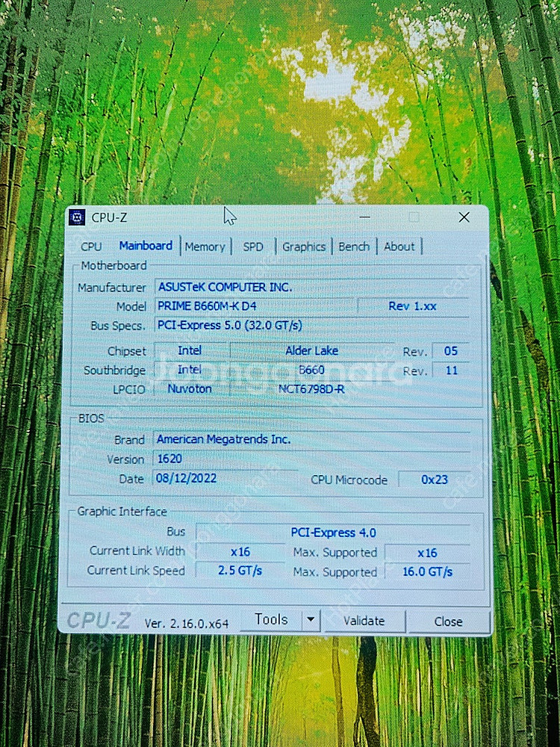
Task: Minimize the CPU-Z window
Action: tap(365, 217)
